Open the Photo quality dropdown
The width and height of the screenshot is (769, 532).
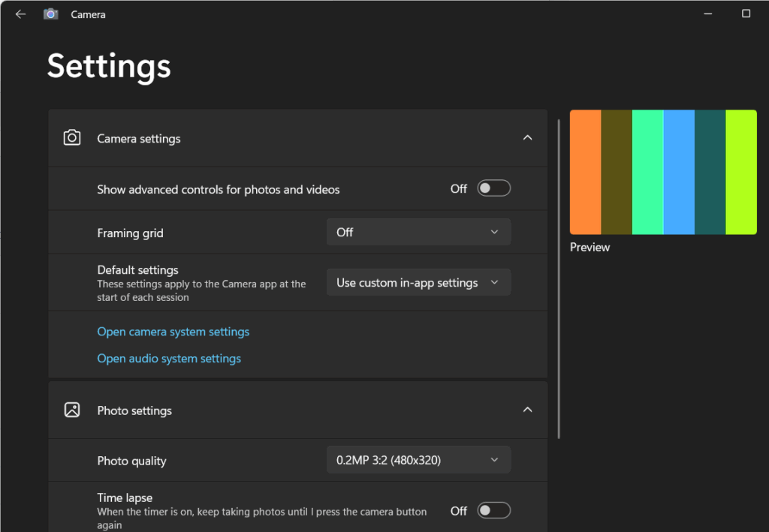coord(418,460)
